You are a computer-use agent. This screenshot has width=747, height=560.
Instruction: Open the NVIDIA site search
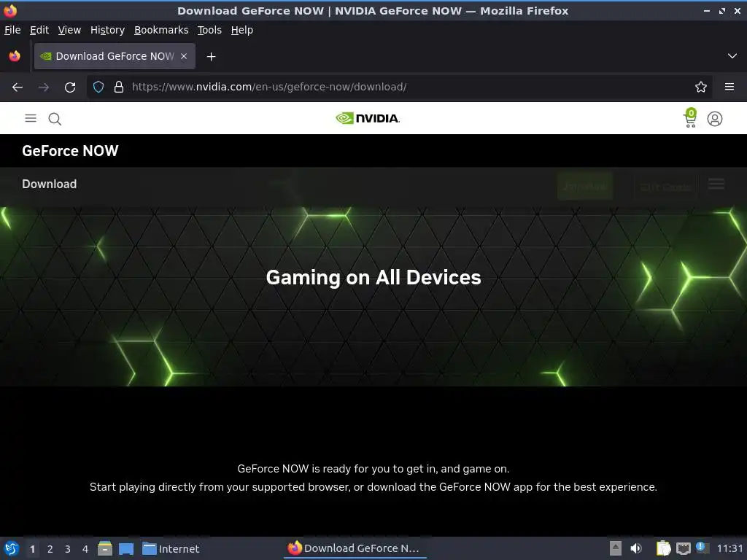tap(55, 119)
